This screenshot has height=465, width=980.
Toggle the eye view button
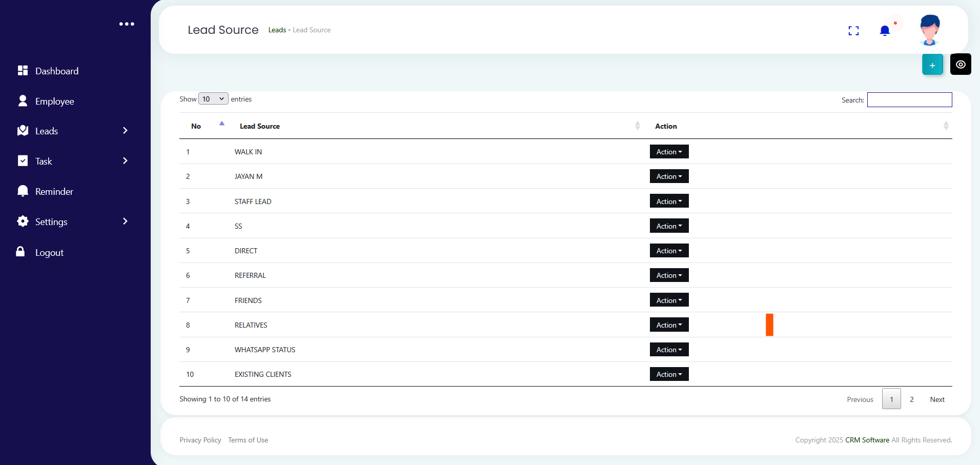tap(961, 65)
